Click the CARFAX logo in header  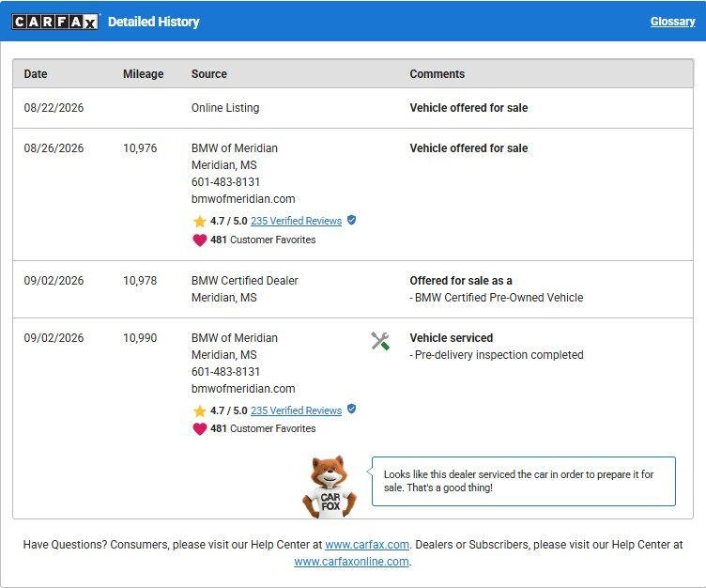54,22
